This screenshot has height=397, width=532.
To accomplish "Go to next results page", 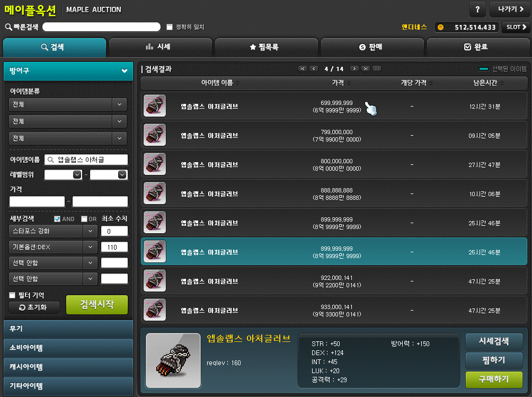I will [x=354, y=68].
